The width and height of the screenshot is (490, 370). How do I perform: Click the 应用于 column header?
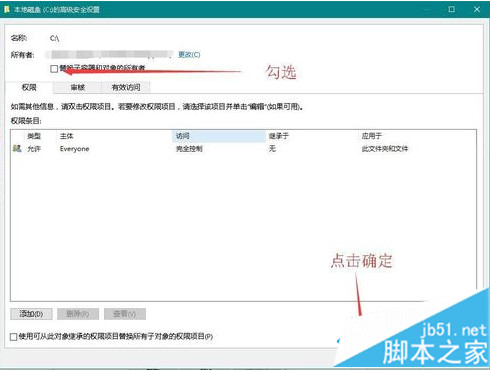click(x=371, y=136)
